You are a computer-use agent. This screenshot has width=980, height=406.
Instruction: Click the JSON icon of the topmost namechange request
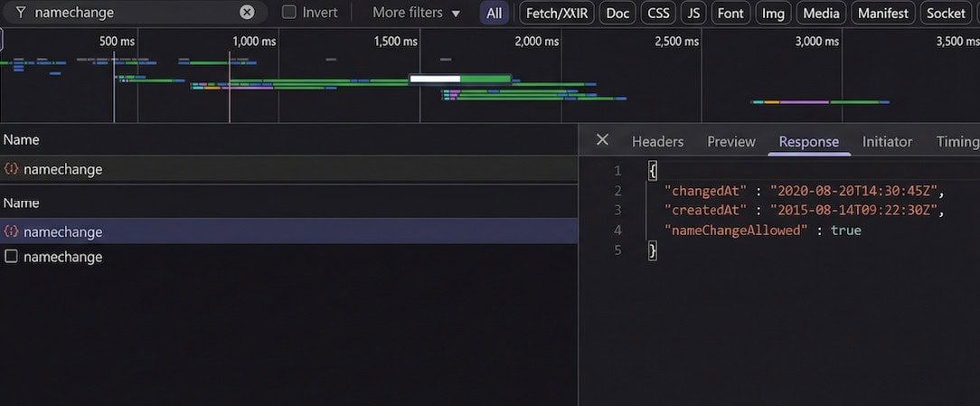(12, 169)
